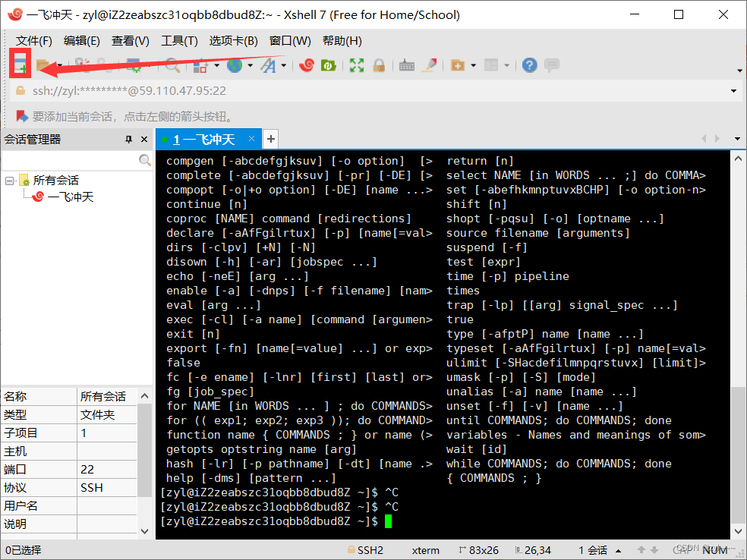
Task: Open the 选项卡(B) menu
Action: click(x=234, y=41)
